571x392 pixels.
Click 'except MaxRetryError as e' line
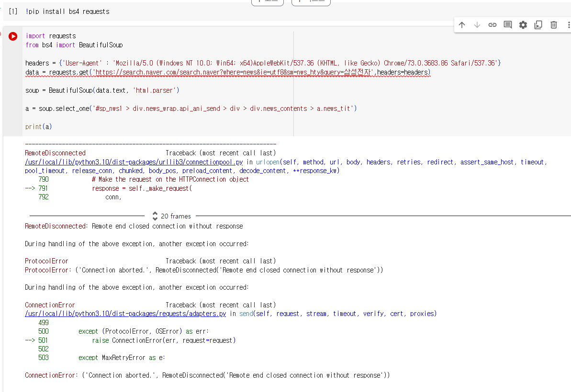tap(122, 358)
